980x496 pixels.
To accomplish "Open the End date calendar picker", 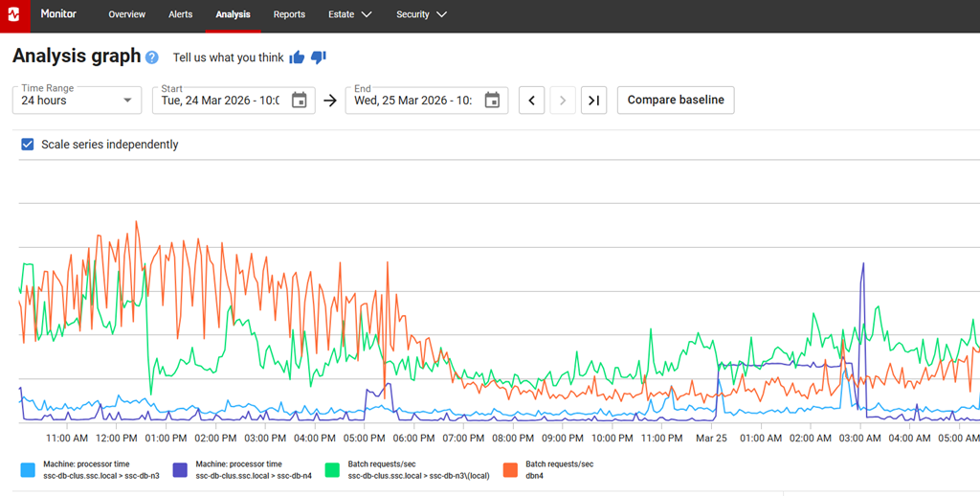I will pos(492,101).
